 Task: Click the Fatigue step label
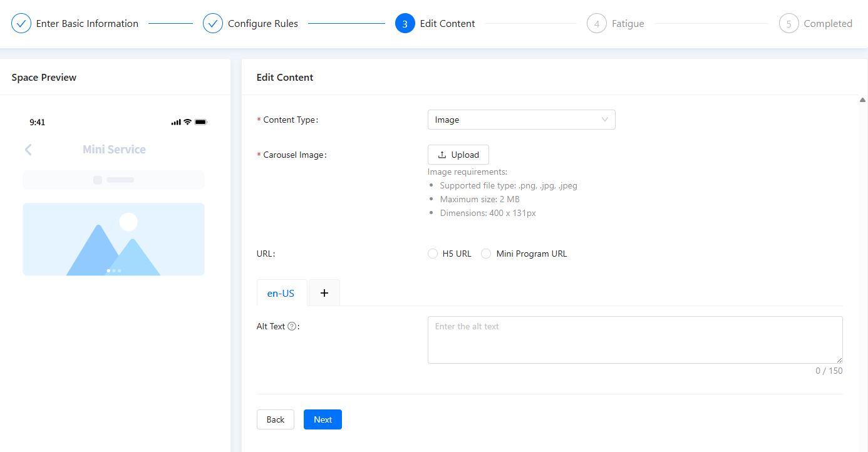(x=628, y=24)
